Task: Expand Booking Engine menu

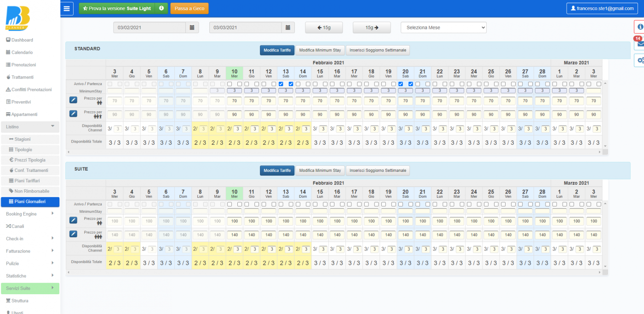Action: (30, 214)
